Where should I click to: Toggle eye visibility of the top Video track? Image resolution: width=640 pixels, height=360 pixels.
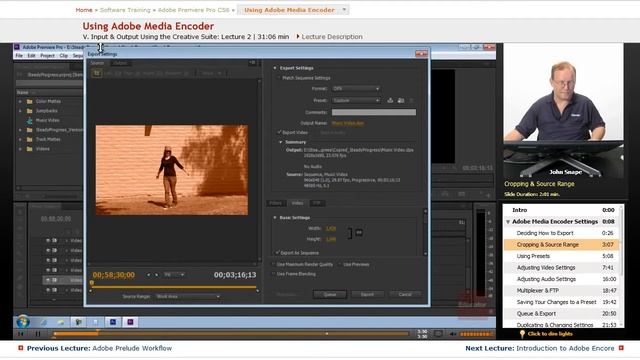pos(48,241)
